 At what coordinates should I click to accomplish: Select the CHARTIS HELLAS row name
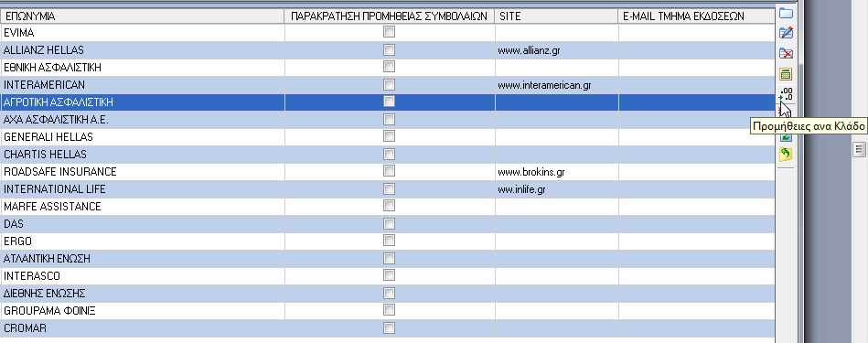pos(45,155)
